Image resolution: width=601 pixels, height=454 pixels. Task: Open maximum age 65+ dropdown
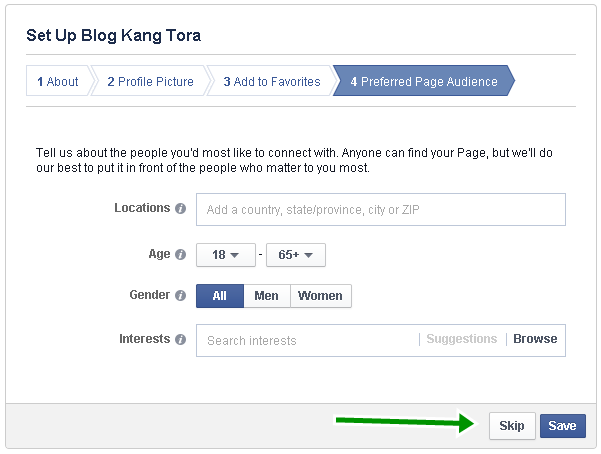click(x=296, y=255)
